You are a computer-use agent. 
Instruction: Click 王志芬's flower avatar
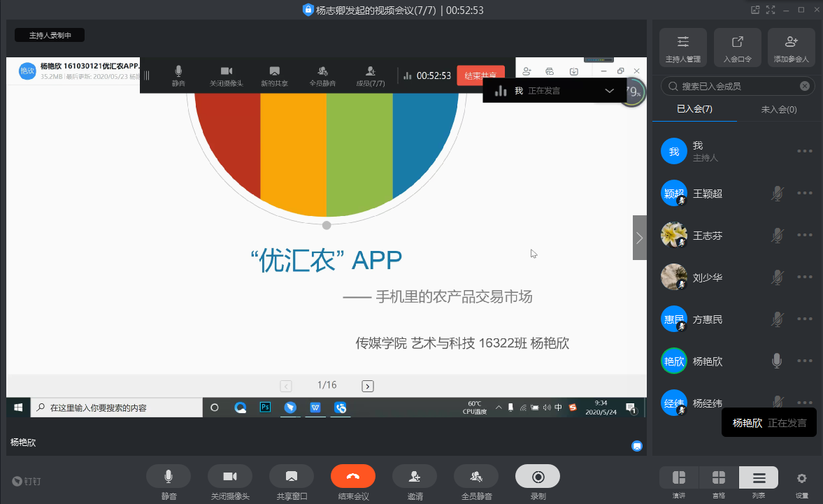pos(674,235)
